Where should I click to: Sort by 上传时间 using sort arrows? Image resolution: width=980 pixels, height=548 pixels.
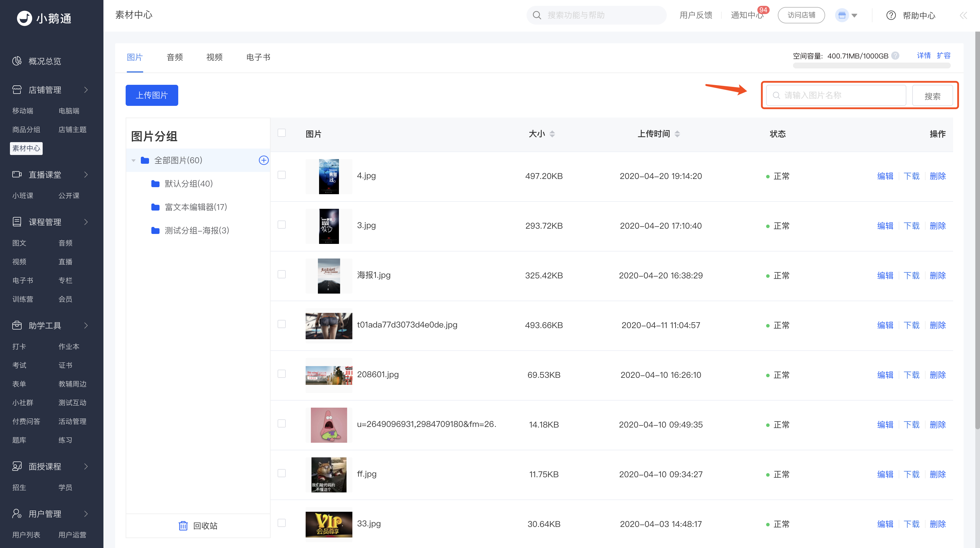[x=677, y=134]
